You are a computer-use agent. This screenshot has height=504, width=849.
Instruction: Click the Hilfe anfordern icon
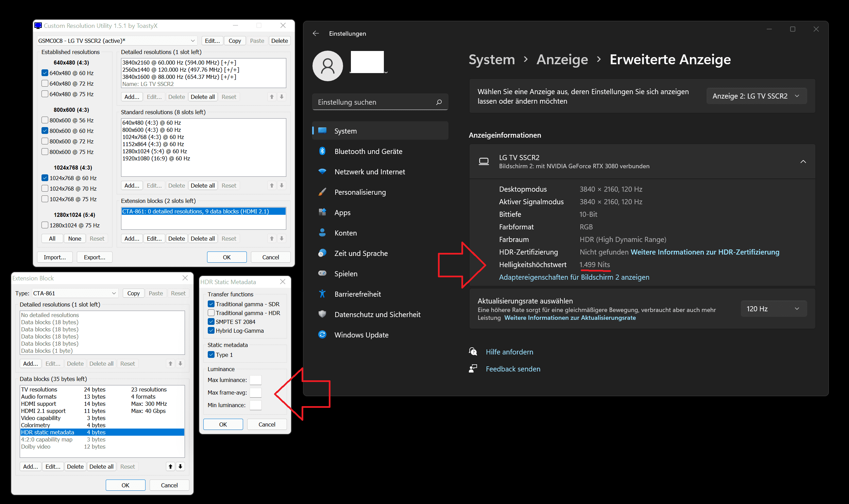tap(473, 351)
